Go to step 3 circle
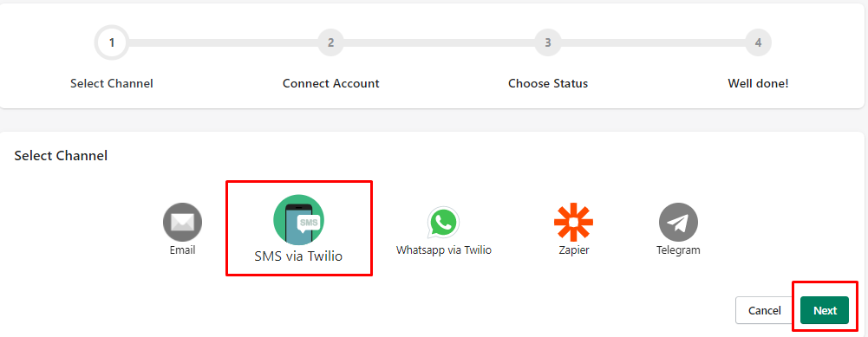The width and height of the screenshot is (868, 337). 547,42
